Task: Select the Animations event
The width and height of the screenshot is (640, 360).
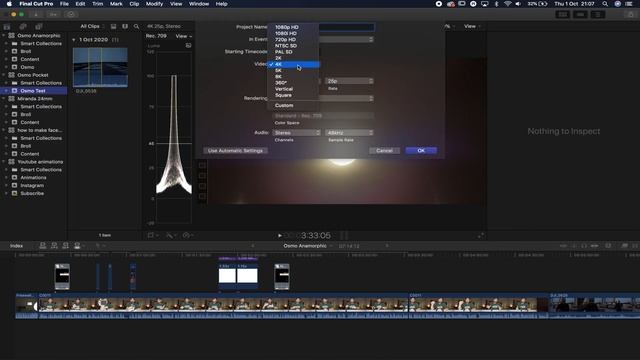Action: click(x=33, y=178)
